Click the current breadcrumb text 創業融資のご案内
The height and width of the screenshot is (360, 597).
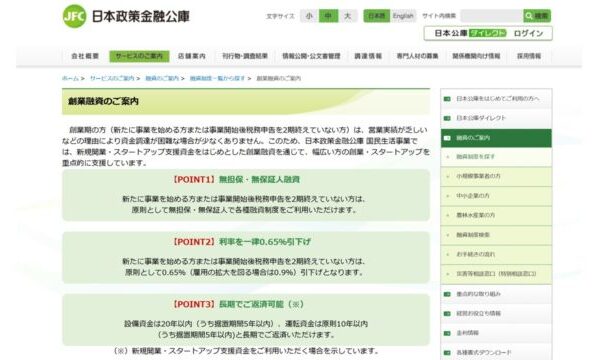coord(278,78)
